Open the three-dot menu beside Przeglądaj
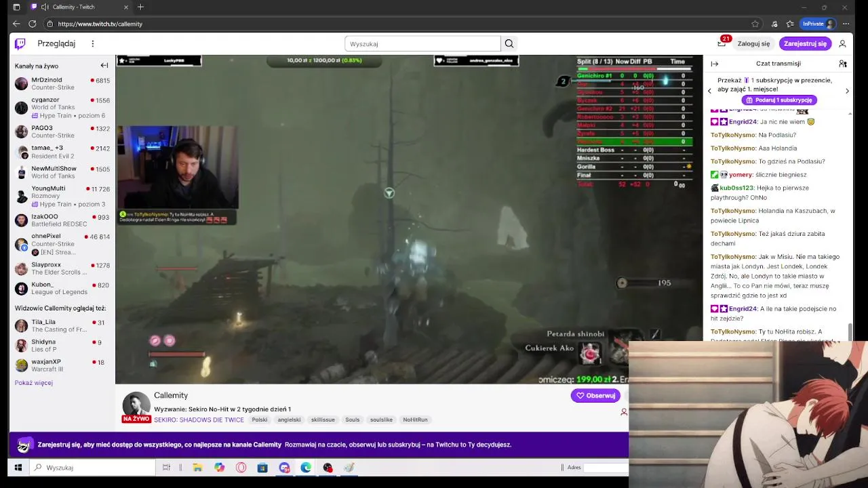This screenshot has height=488, width=868. pyautogui.click(x=93, y=43)
